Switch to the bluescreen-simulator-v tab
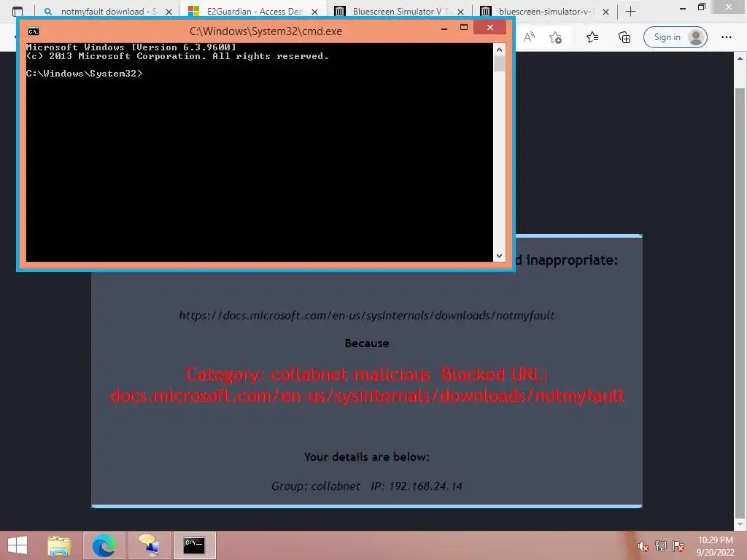The image size is (747, 560). point(545,12)
